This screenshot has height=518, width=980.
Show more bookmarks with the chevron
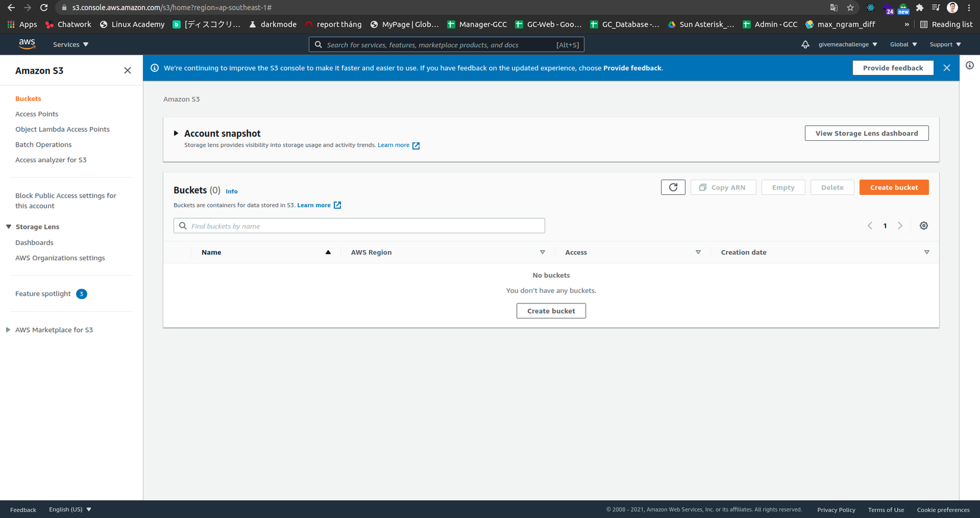(x=906, y=24)
